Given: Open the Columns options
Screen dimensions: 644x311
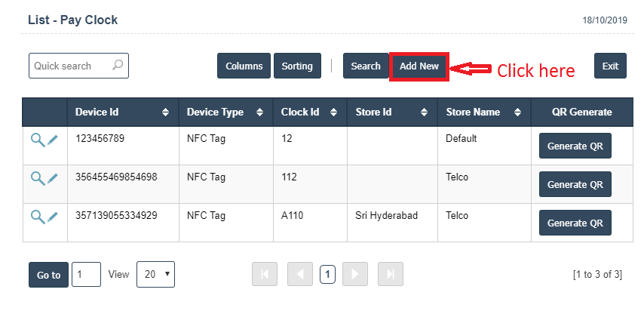Looking at the screenshot, I should [x=244, y=66].
